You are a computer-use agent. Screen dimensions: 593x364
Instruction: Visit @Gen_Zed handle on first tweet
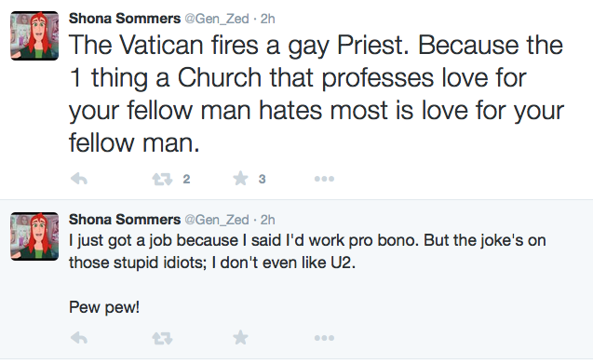217,19
